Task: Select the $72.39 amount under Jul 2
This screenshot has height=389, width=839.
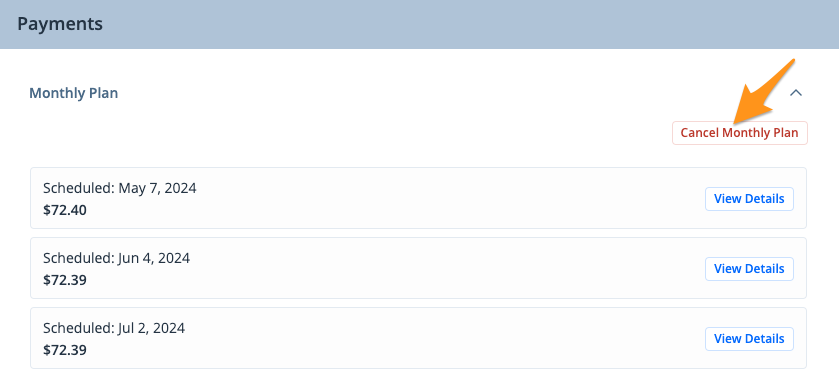Action: coord(65,350)
